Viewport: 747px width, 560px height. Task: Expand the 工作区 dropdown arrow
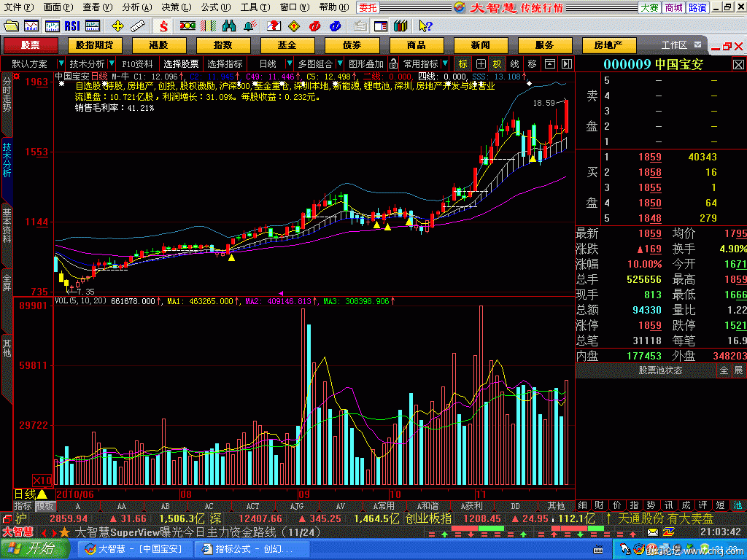pyautogui.click(x=697, y=44)
